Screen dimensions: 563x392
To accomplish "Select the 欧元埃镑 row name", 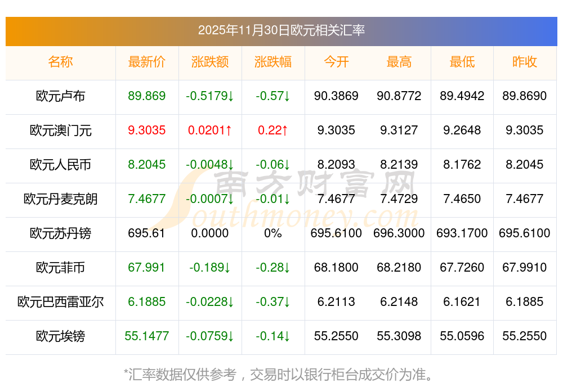I will 60,336.
